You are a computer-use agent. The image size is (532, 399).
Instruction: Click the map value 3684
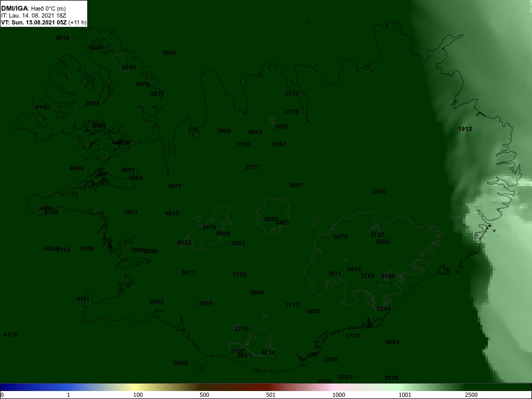click(x=392, y=342)
